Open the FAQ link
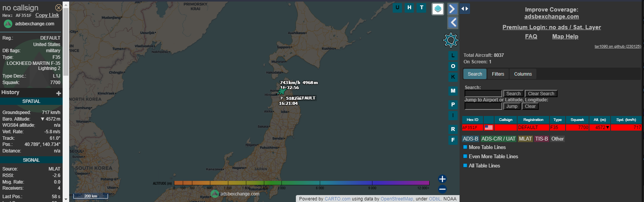The height and width of the screenshot is (202, 644). [531, 36]
